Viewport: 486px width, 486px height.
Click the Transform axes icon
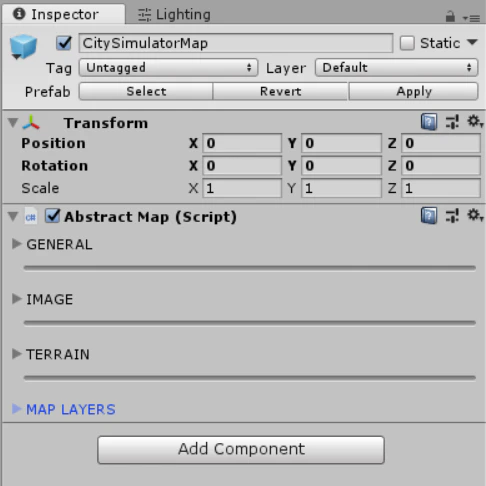tap(31, 123)
